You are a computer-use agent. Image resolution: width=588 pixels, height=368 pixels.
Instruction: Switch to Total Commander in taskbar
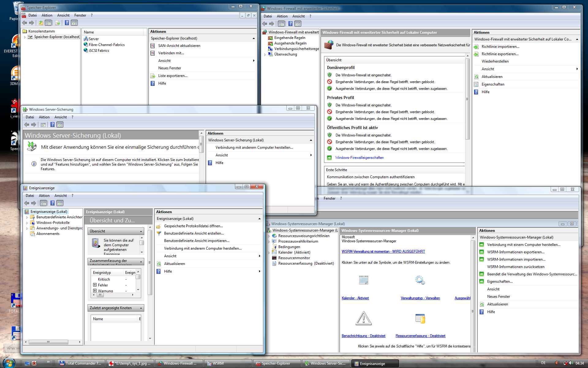pos(81,363)
